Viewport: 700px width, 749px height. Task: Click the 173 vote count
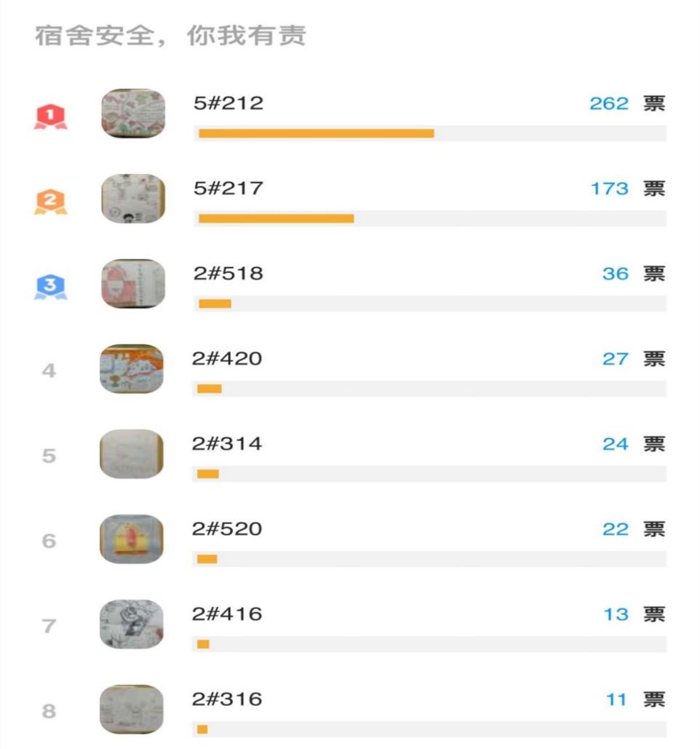point(609,189)
